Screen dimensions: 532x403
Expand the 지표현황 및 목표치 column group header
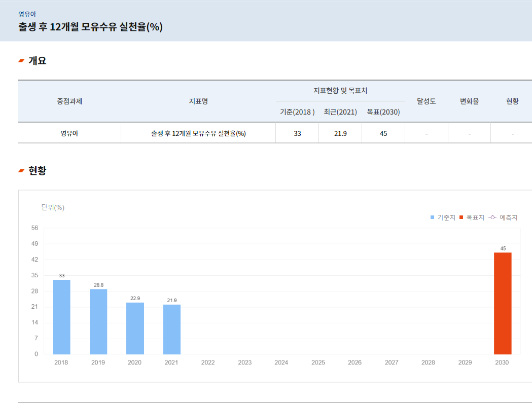(x=340, y=90)
